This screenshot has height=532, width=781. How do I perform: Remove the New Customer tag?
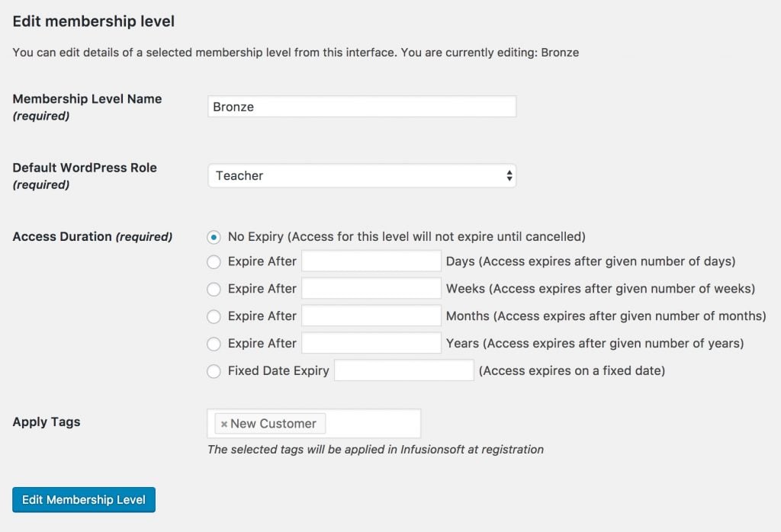(x=224, y=424)
